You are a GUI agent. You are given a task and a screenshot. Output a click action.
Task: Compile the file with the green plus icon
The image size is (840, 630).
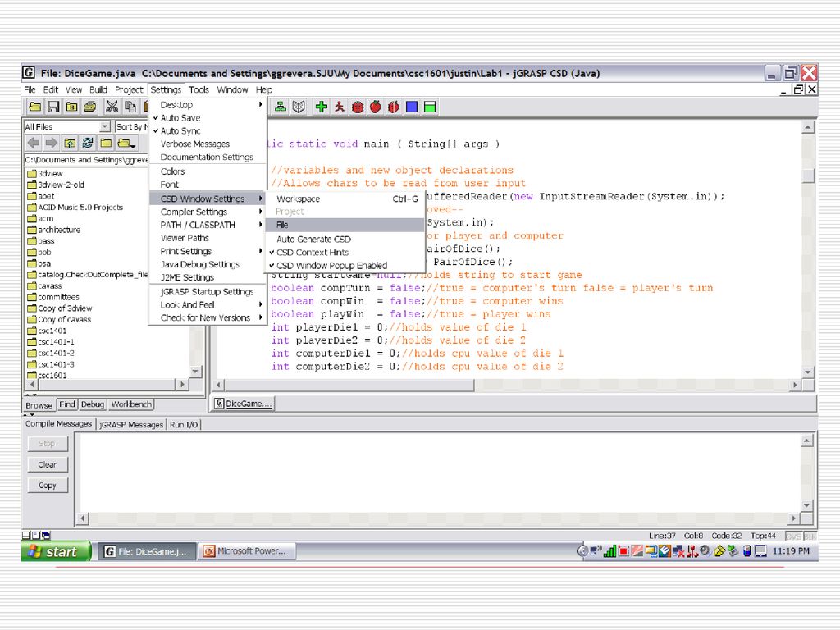pyautogui.click(x=322, y=107)
